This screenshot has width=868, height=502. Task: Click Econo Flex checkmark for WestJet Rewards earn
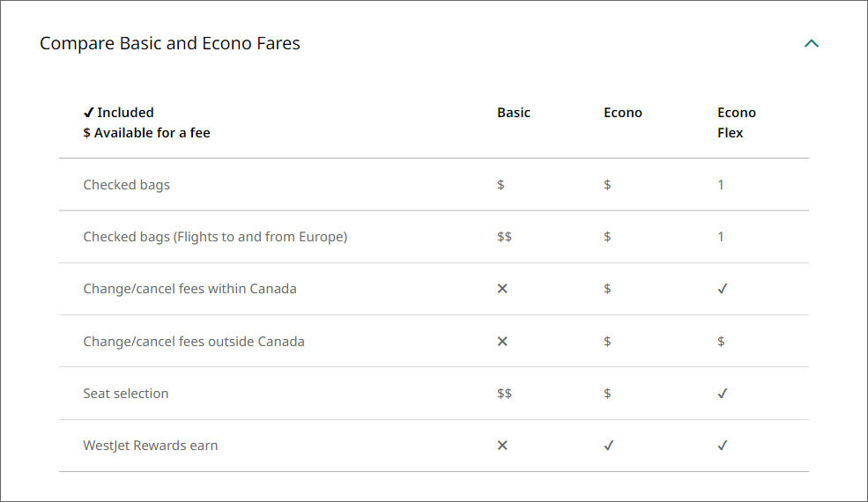pyautogui.click(x=723, y=446)
